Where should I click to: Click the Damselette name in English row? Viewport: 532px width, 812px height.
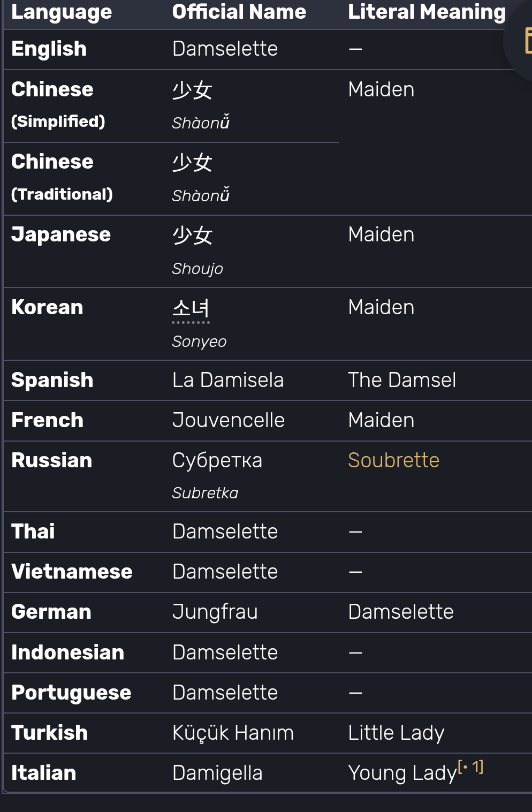pos(225,49)
